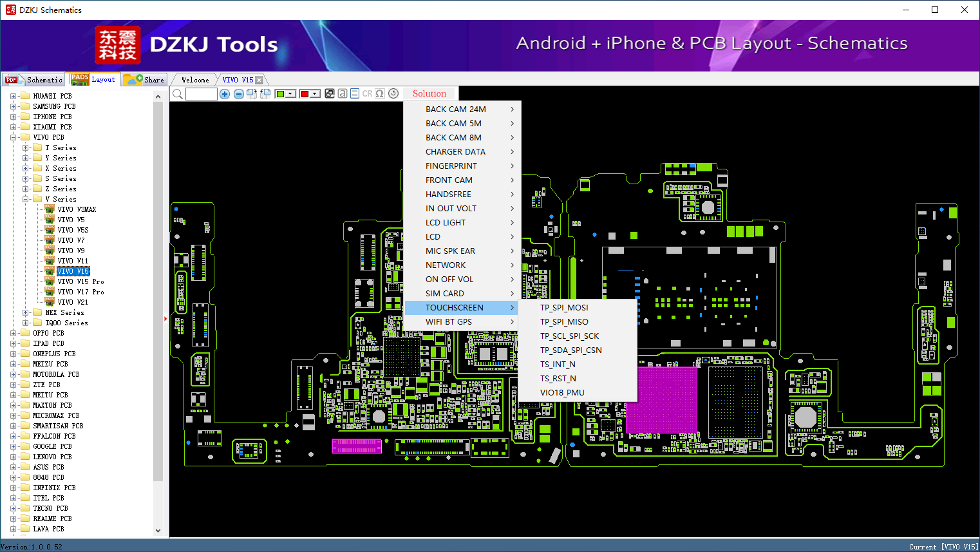Select MOTOROLA PCB in tree
Image resolution: width=980 pixels, height=552 pixels.
coord(56,374)
